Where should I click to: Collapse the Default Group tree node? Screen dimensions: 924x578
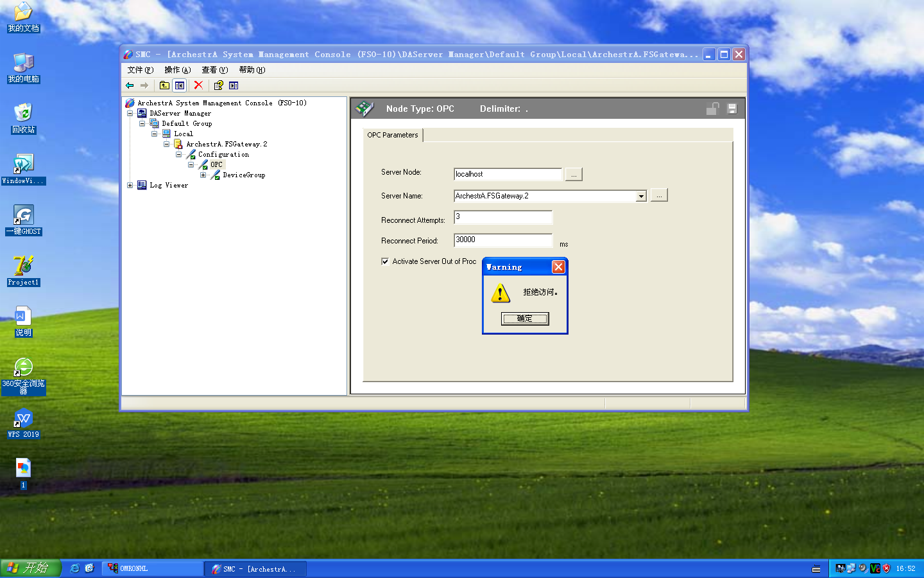pos(142,123)
